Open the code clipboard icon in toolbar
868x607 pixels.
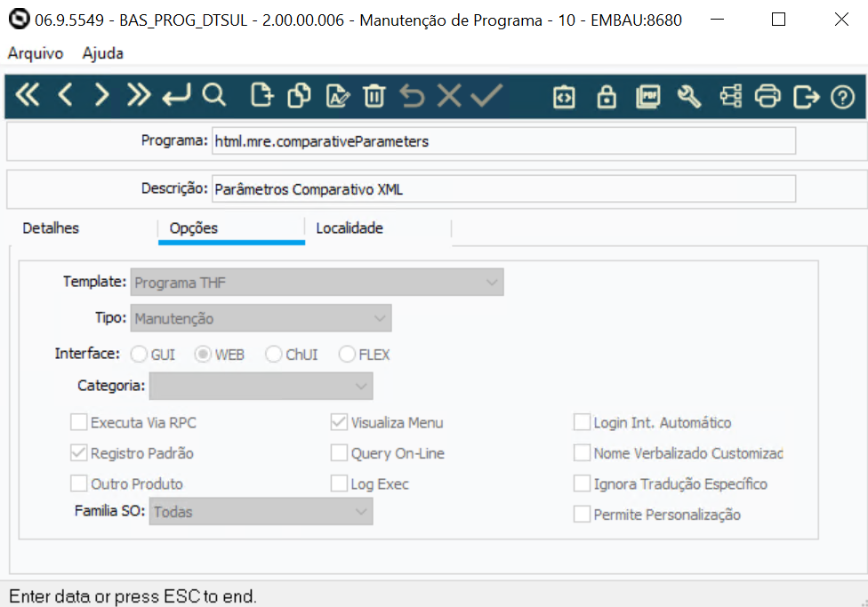[x=564, y=97]
